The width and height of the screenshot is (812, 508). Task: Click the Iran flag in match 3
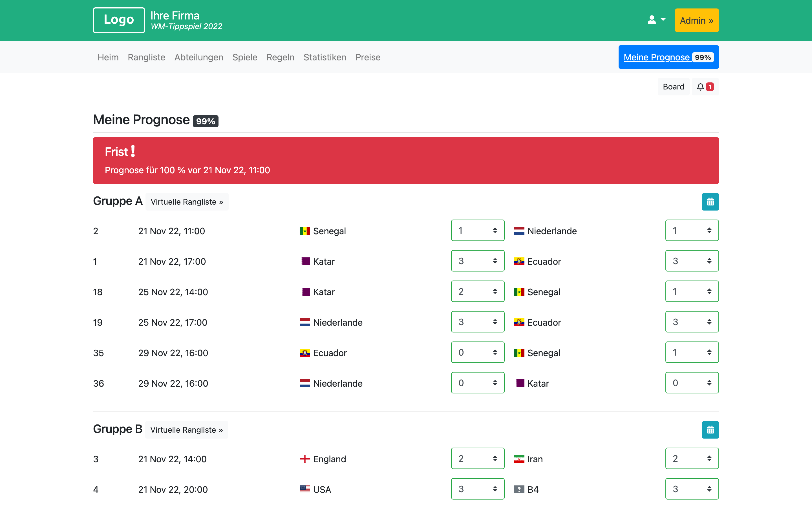[519, 459]
